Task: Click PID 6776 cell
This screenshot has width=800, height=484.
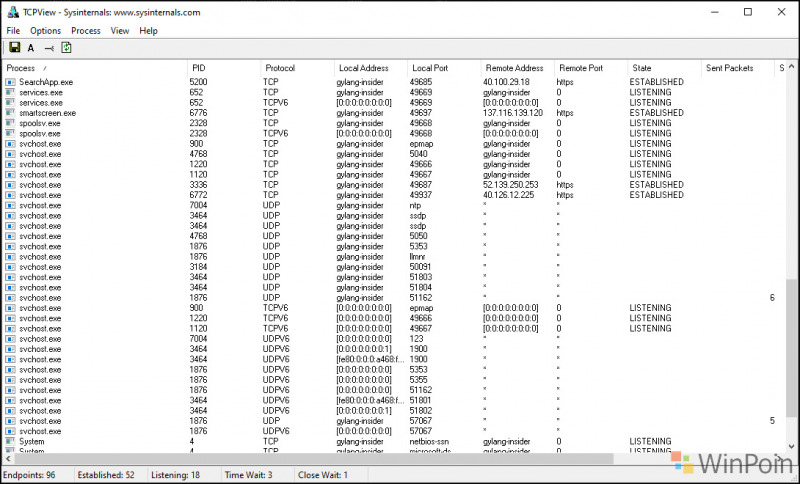Action: point(198,113)
